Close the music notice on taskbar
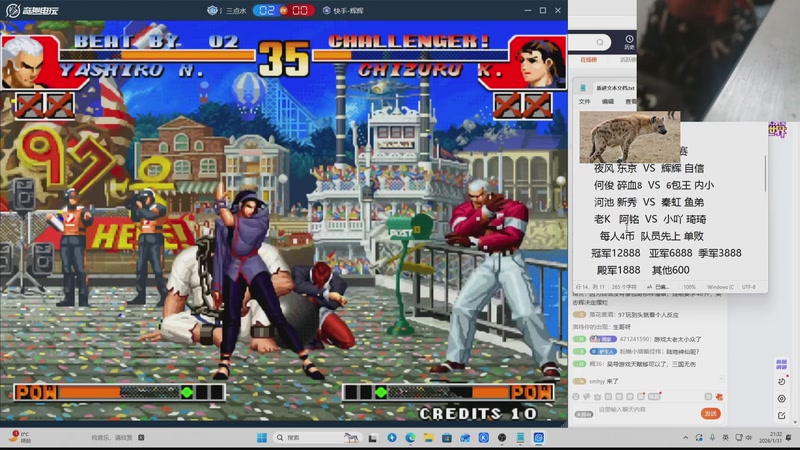The height and width of the screenshot is (450, 800). point(141,437)
